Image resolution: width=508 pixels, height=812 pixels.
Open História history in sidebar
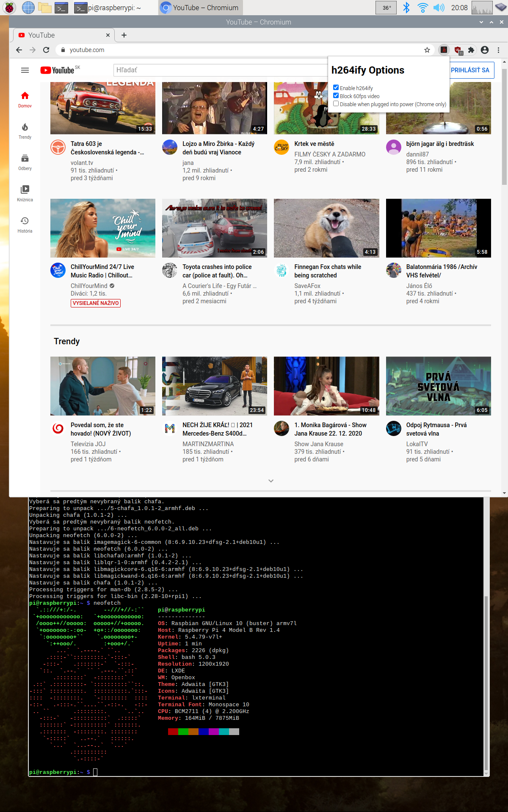click(x=25, y=225)
